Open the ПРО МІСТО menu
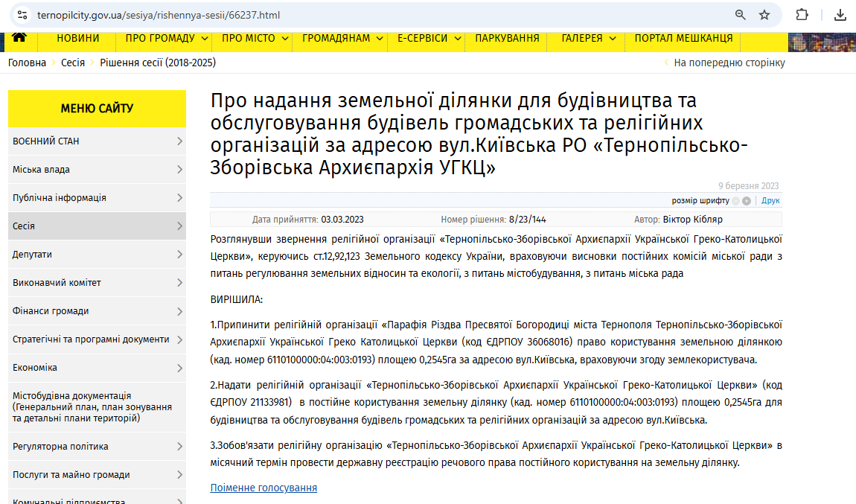This screenshot has width=856, height=504. click(249, 38)
